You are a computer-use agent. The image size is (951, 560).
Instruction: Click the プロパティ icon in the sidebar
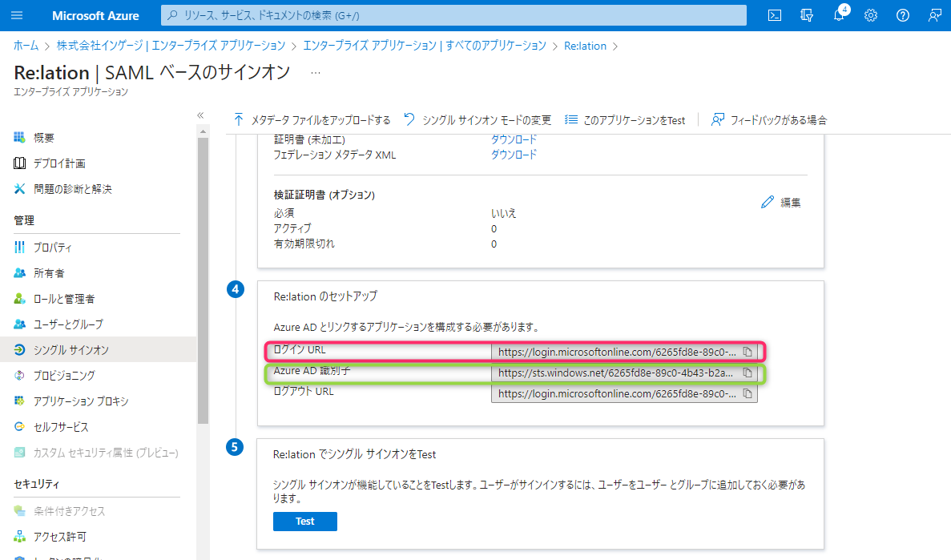point(19,248)
